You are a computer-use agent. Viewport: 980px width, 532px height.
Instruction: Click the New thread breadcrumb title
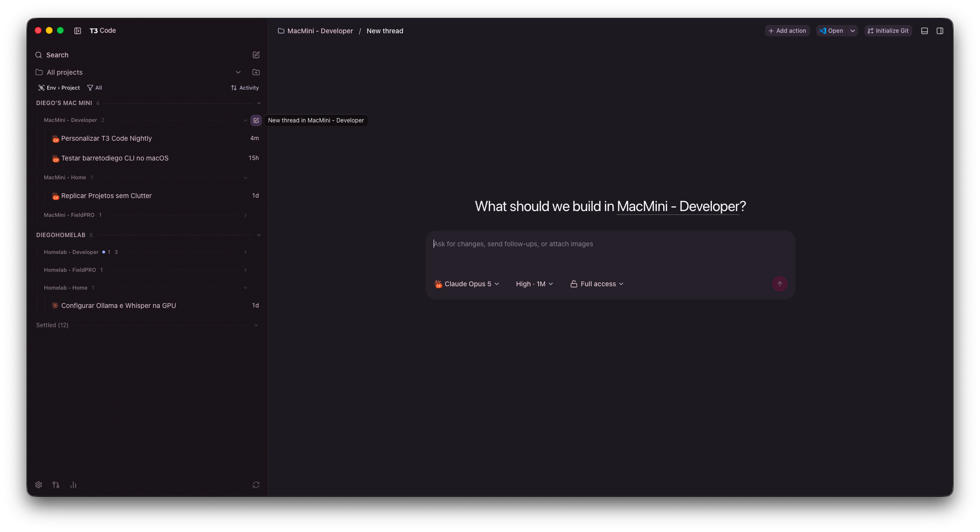pyautogui.click(x=385, y=31)
